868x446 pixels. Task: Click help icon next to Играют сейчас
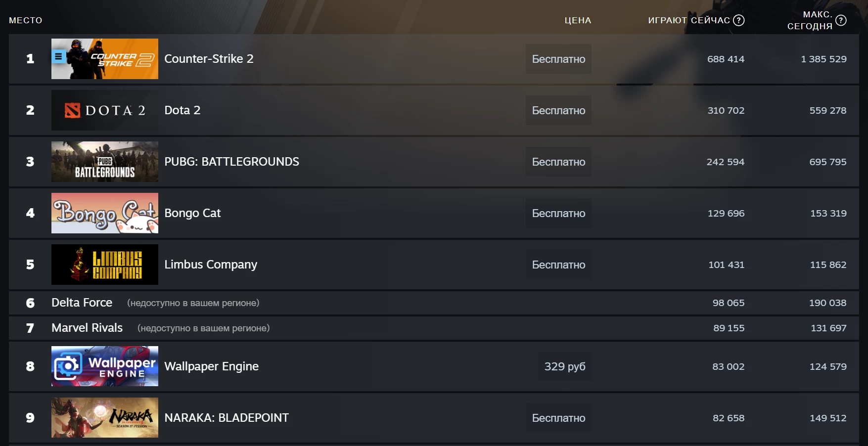(738, 20)
